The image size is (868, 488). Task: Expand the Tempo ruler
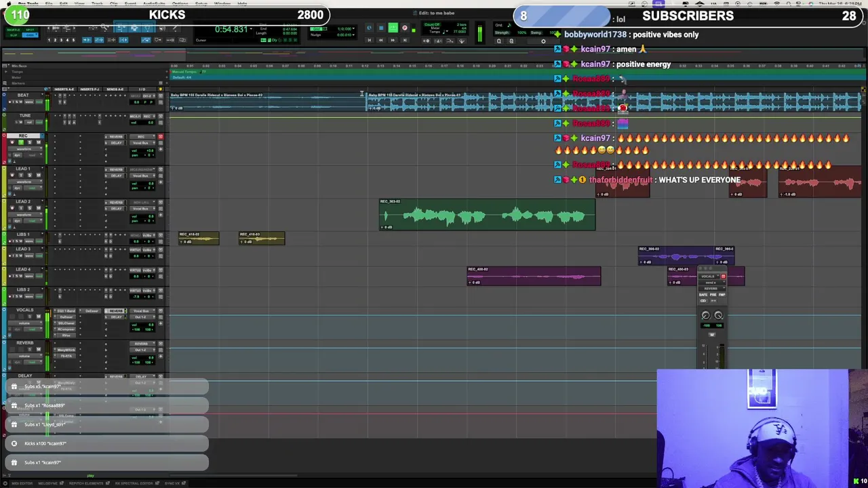pos(6,72)
